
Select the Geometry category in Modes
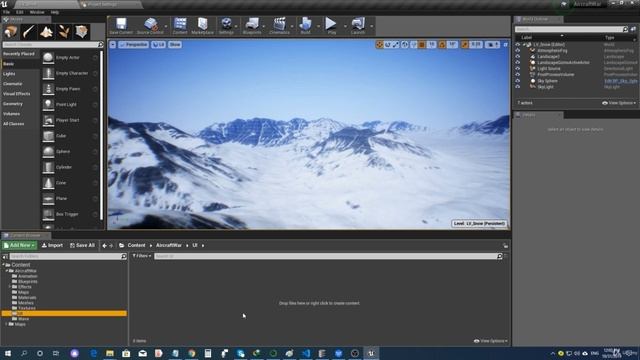pos(13,104)
